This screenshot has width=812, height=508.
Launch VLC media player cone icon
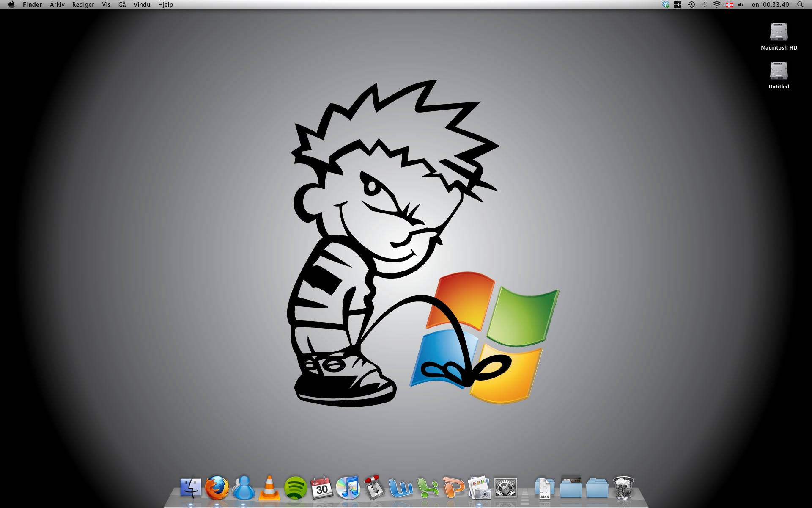[269, 488]
